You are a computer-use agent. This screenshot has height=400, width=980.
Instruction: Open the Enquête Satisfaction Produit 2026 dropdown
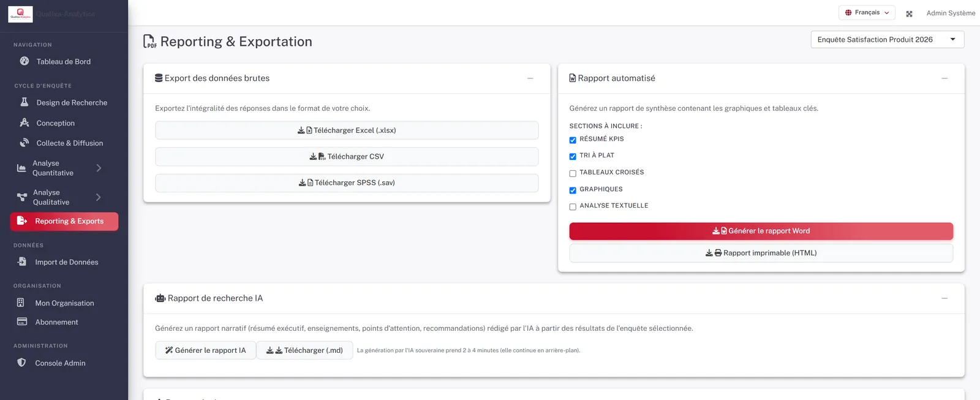tap(888, 39)
